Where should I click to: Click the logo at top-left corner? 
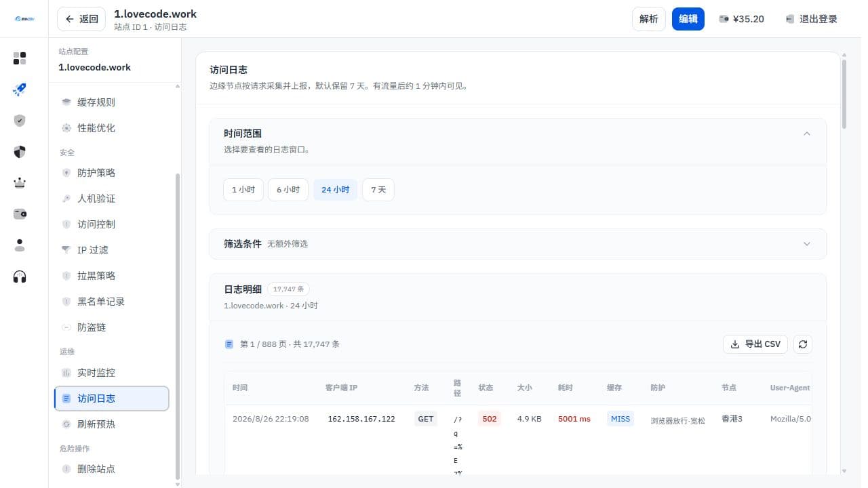coord(24,19)
